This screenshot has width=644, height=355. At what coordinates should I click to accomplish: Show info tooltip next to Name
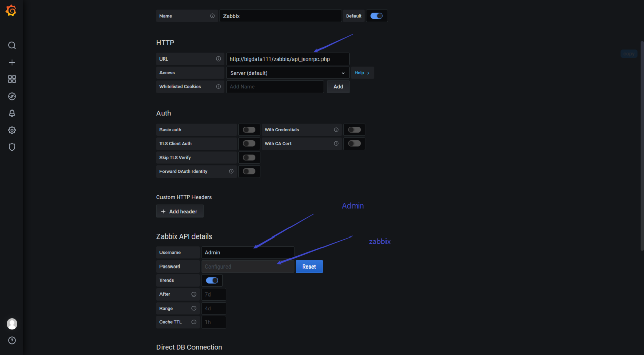tap(212, 16)
